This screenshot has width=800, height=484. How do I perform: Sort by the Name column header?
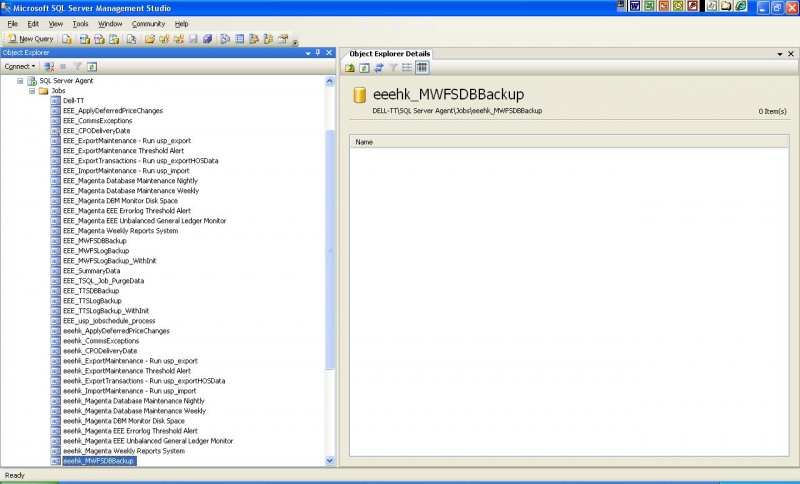(x=569, y=142)
